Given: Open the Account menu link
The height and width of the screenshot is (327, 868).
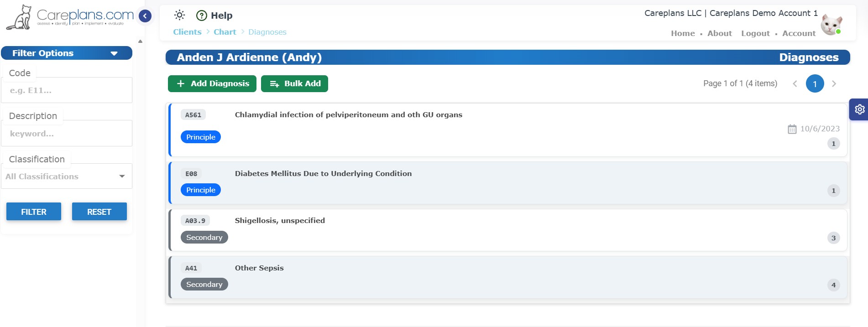Looking at the screenshot, I should point(799,33).
